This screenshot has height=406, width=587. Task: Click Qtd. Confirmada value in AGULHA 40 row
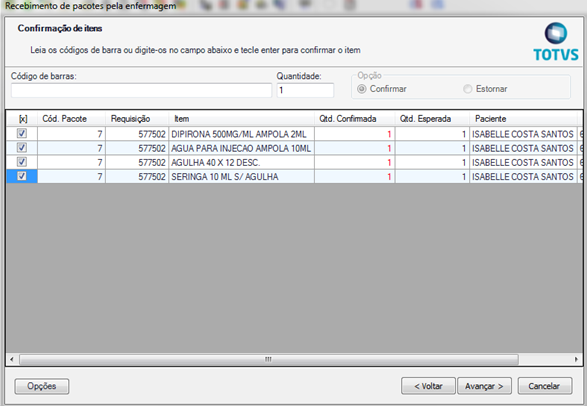pyautogui.click(x=355, y=162)
